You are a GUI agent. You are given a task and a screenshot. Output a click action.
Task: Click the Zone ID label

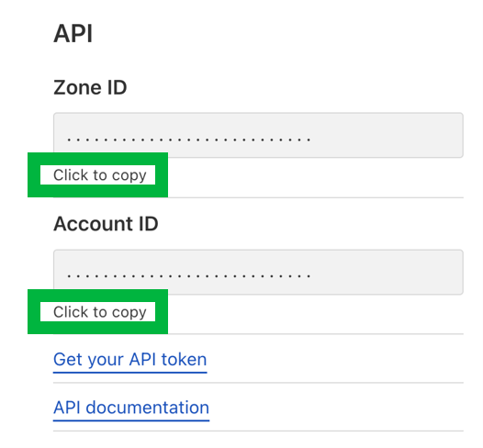click(x=90, y=87)
